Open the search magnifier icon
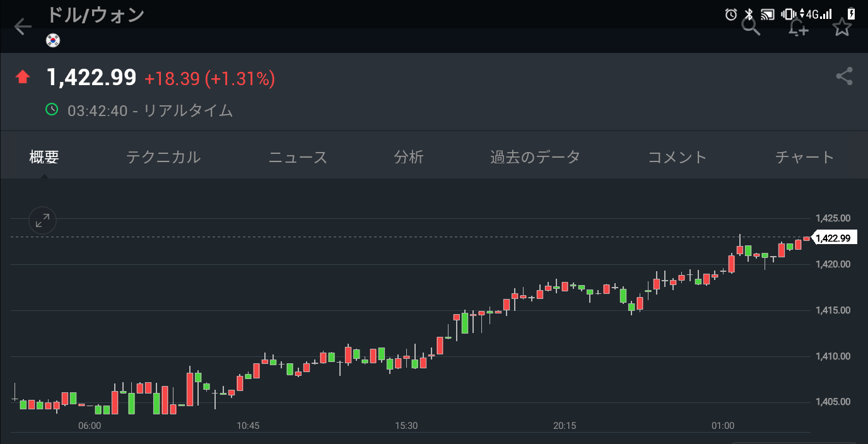The height and width of the screenshot is (444, 868). [x=751, y=27]
